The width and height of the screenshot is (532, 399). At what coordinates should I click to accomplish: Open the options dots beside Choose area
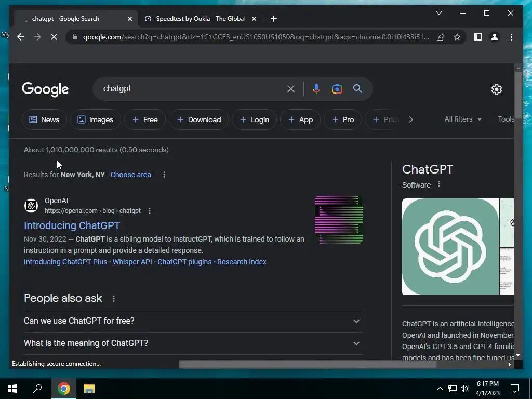click(x=164, y=175)
